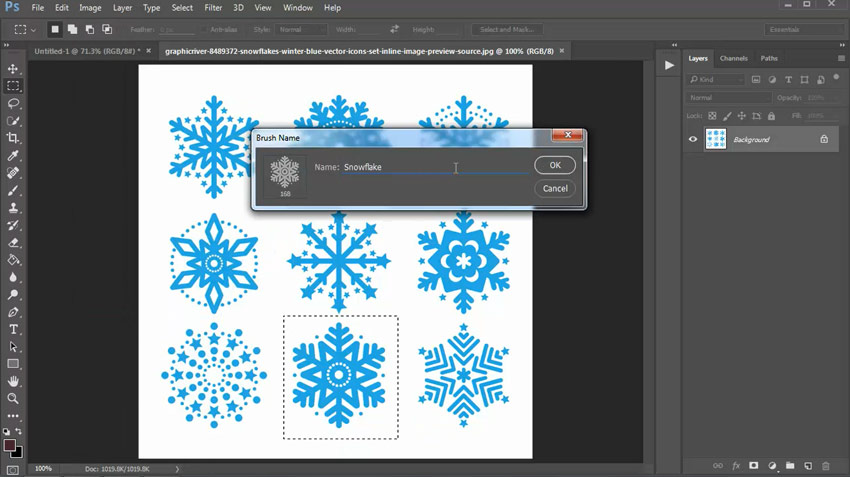This screenshot has height=477, width=850.
Task: Open the Filter menu
Action: pyautogui.click(x=213, y=8)
